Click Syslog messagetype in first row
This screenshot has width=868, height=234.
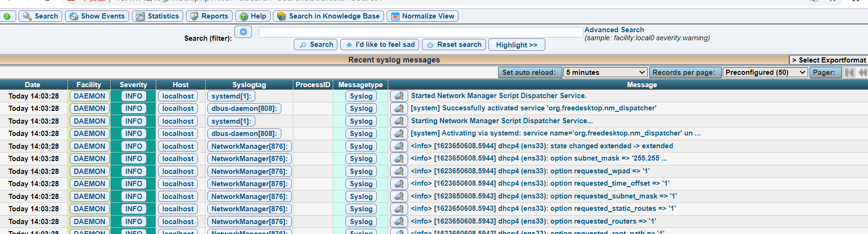pos(361,96)
